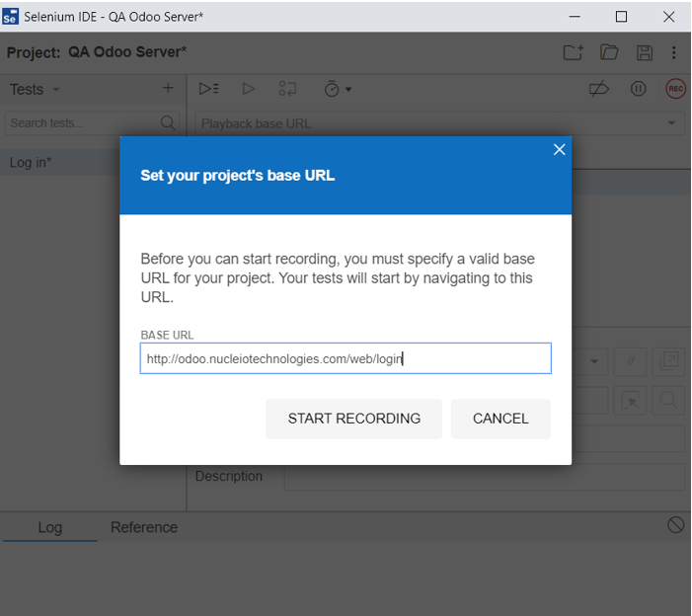Viewport: 692px width, 616px height.
Task: Click the search tests magnifier icon
Action: coord(168,122)
